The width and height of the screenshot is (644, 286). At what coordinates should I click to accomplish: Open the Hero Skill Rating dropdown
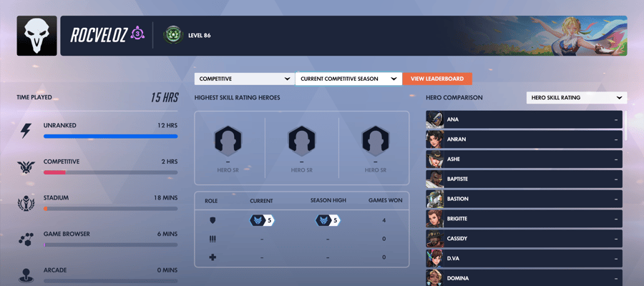click(577, 98)
